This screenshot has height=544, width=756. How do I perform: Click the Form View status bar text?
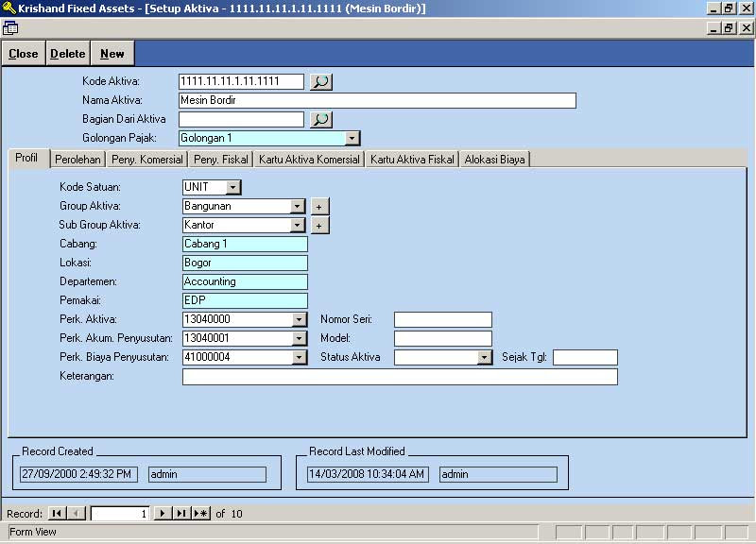(x=33, y=532)
